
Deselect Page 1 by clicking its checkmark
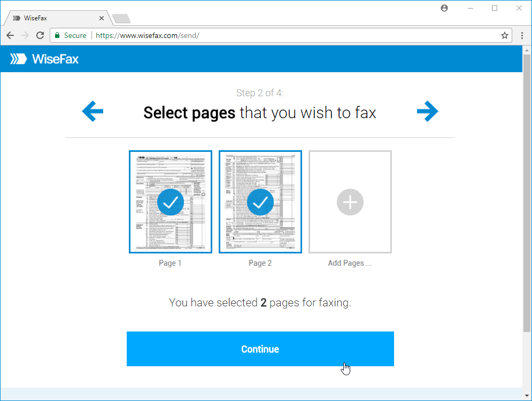point(170,202)
